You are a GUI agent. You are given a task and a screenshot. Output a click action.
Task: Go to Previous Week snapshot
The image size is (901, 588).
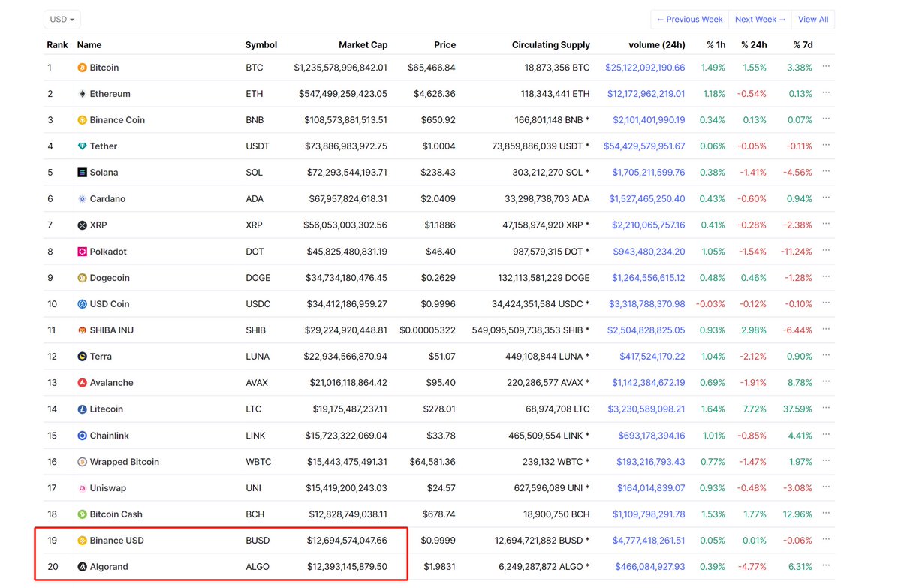tap(689, 20)
